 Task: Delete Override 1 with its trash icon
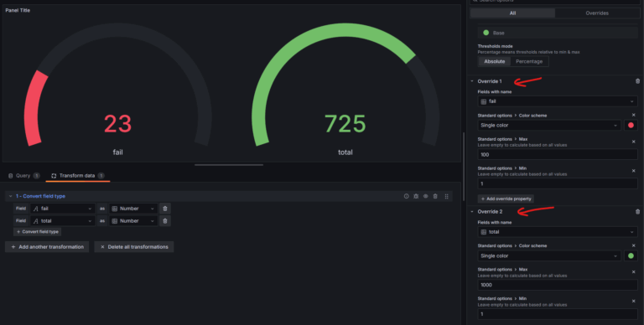pos(637,81)
